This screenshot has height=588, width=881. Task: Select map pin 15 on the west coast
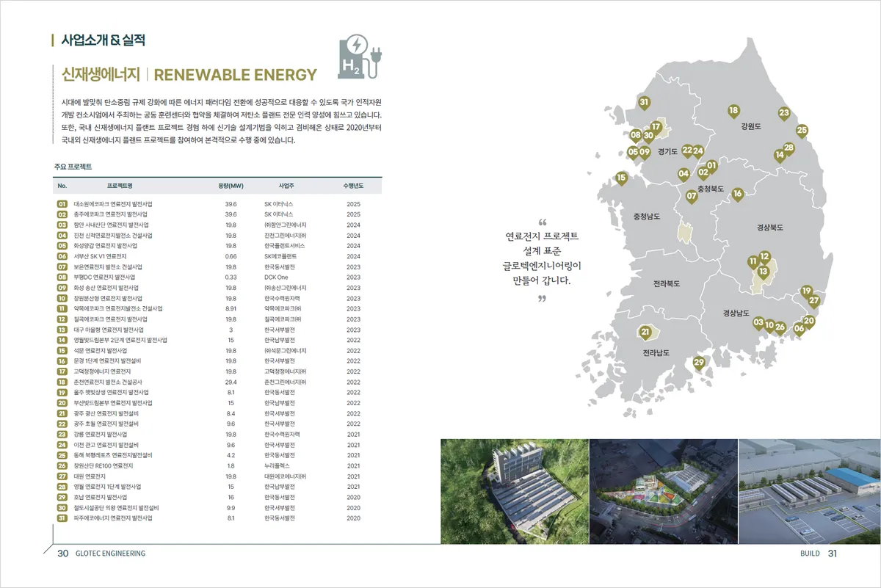(622, 178)
